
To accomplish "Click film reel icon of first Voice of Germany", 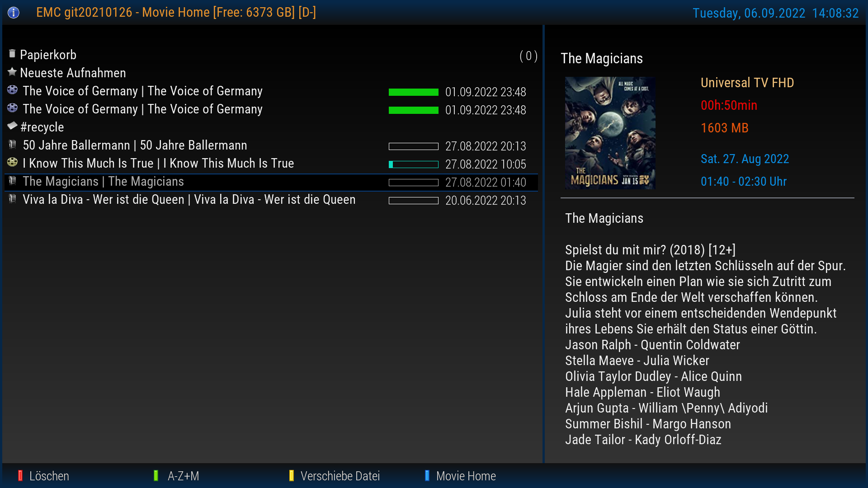I will pos(12,90).
